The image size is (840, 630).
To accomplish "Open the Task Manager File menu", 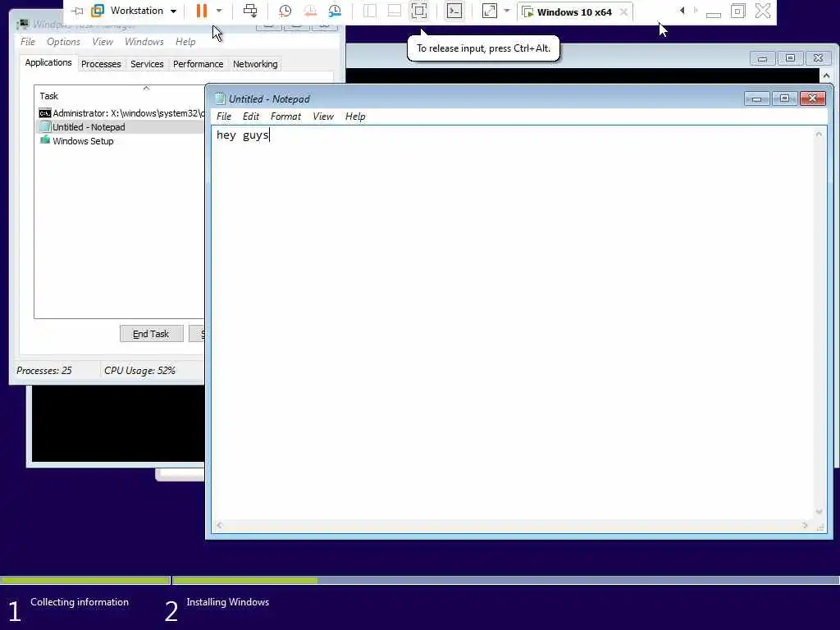I will coord(28,42).
